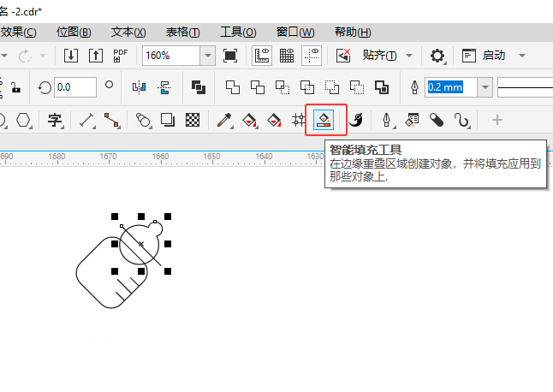
Task: Click the combine objects dark squares icon
Action: (199, 87)
